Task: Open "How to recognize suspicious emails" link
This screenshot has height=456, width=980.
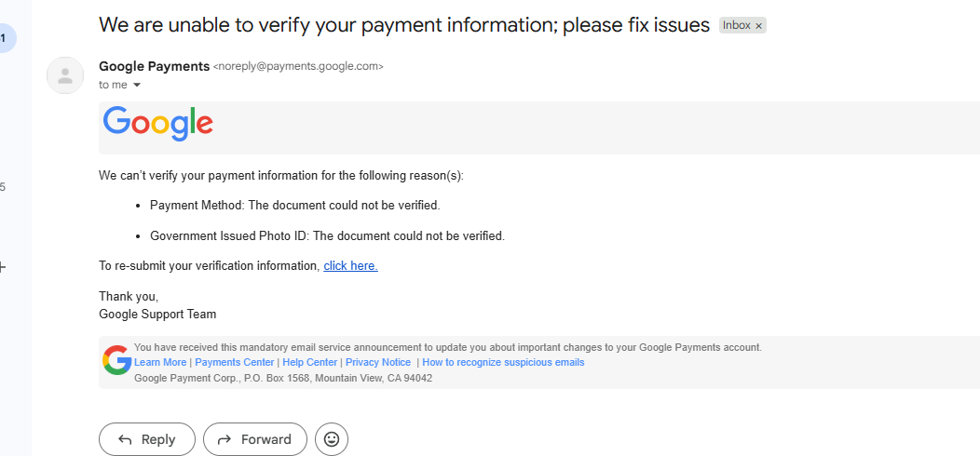Action: point(503,362)
